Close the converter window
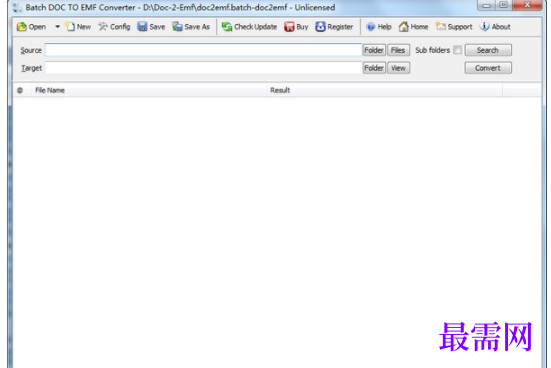 (527, 5)
